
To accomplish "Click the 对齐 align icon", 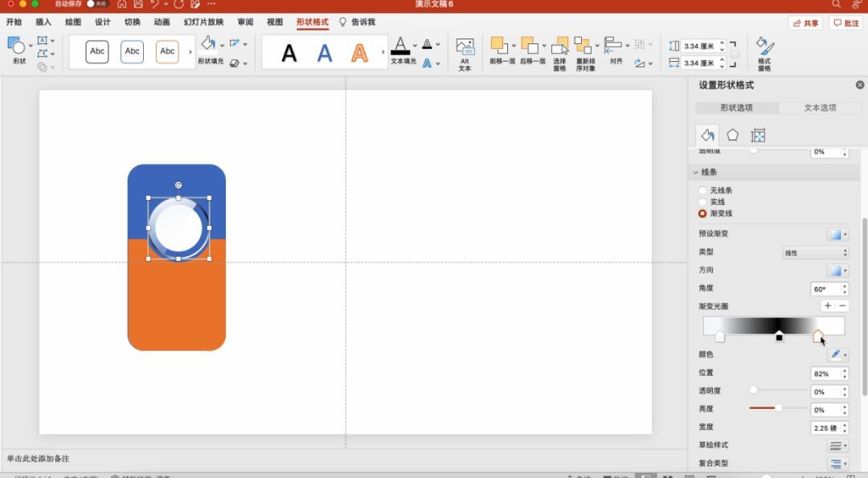I will pos(612,45).
